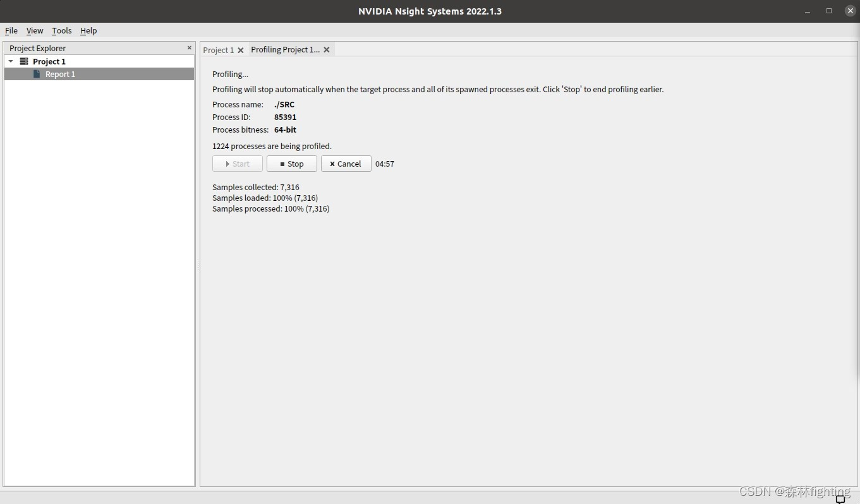Close the Project Explorer panel
860x504 pixels.
tap(189, 47)
